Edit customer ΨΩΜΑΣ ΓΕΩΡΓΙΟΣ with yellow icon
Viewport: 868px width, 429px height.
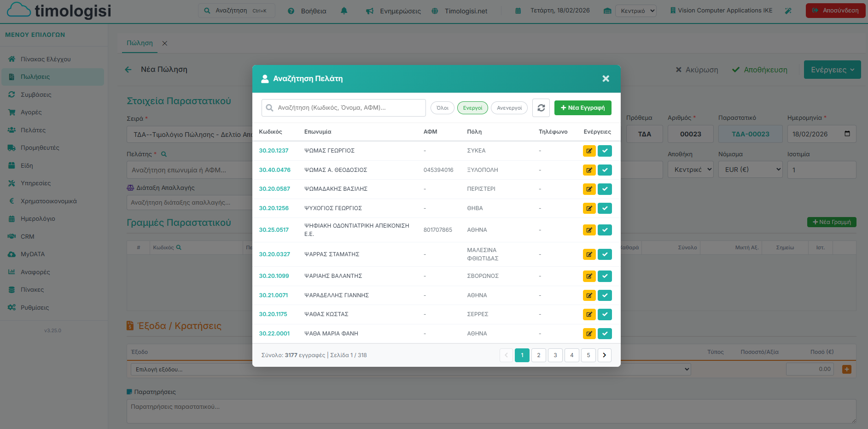pyautogui.click(x=589, y=151)
